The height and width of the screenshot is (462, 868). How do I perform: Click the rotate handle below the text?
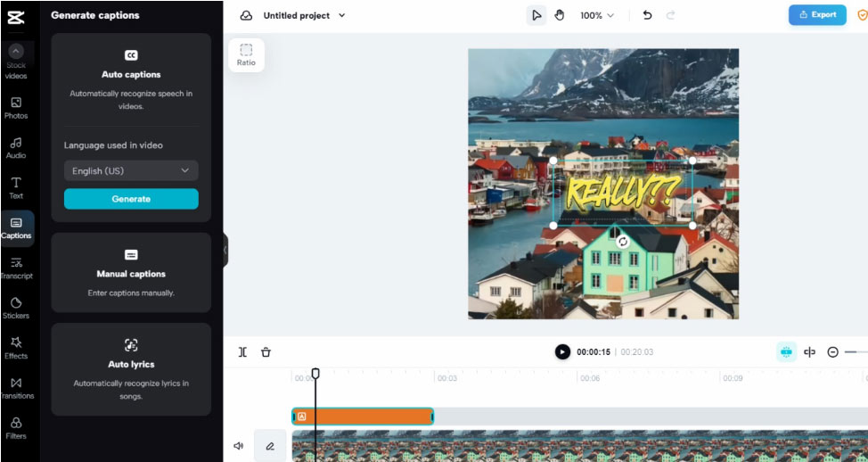pyautogui.click(x=623, y=242)
